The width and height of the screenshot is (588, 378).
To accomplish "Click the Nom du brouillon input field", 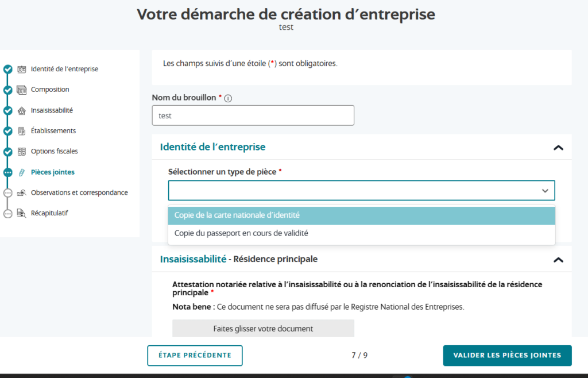I will coord(253,115).
